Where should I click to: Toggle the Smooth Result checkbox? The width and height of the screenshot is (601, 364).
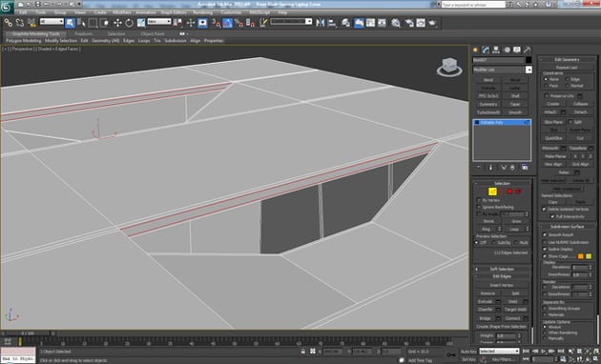click(x=545, y=234)
